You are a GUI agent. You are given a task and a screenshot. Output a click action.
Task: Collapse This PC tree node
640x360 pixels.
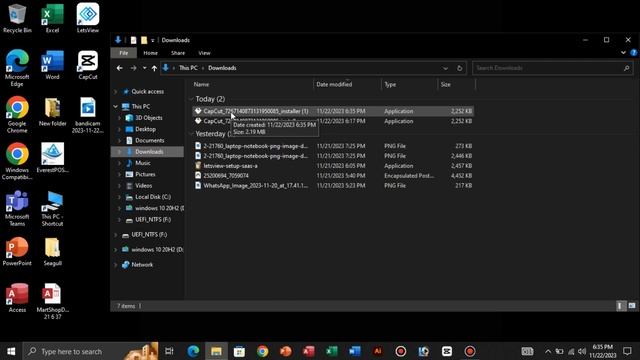pyautogui.click(x=116, y=107)
